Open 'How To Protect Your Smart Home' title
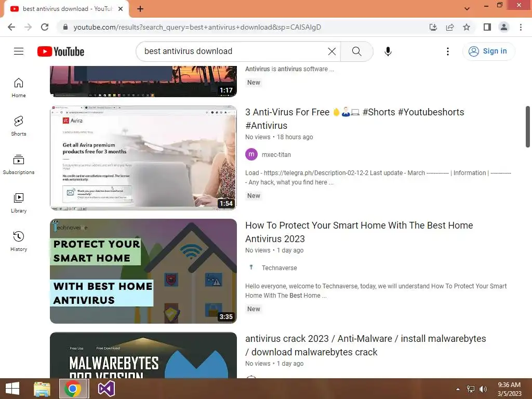This screenshot has width=532, height=399. pos(359,232)
